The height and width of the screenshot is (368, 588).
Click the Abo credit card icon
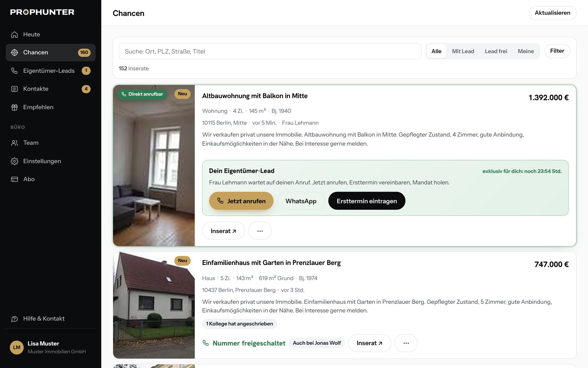click(x=14, y=179)
